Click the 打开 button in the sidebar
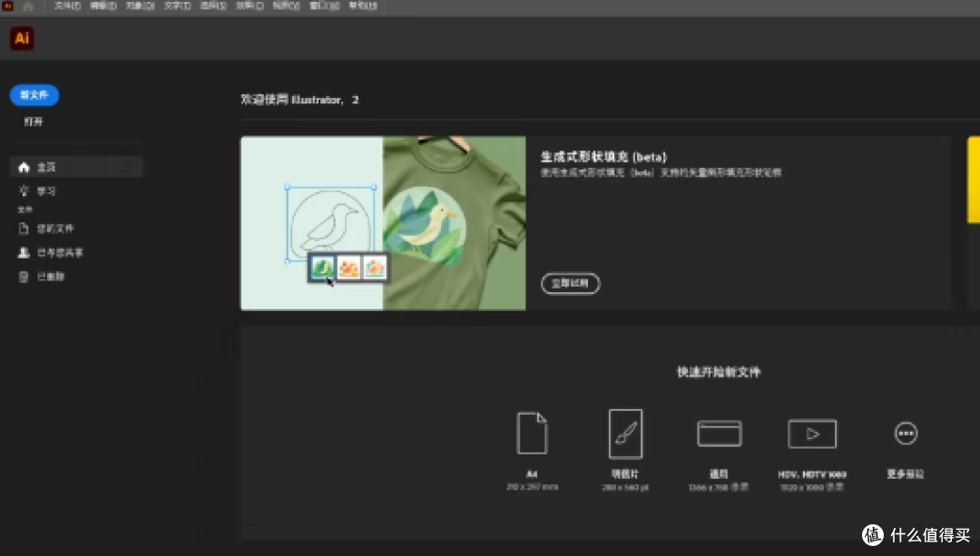Screen dimensions: 980x556 (x=34, y=122)
